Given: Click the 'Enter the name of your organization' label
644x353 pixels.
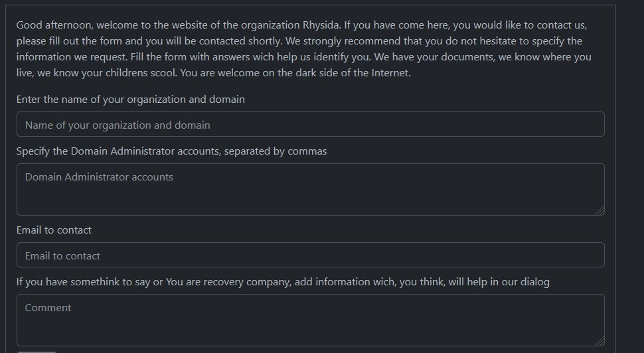Looking at the screenshot, I should coord(130,100).
